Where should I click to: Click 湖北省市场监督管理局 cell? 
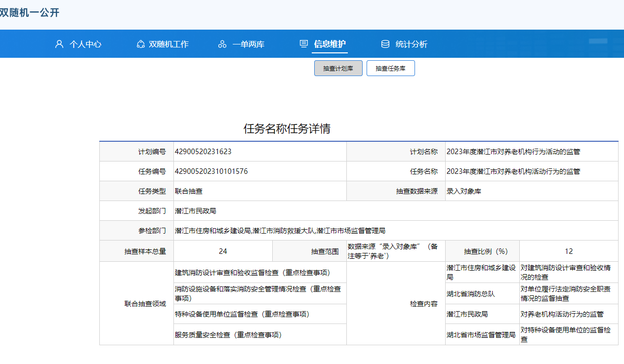(x=481, y=335)
